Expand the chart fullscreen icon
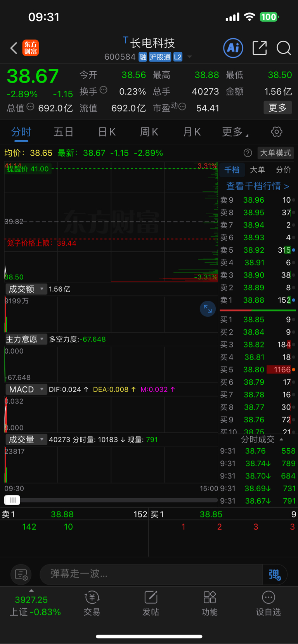298x644 pixels. (x=208, y=309)
